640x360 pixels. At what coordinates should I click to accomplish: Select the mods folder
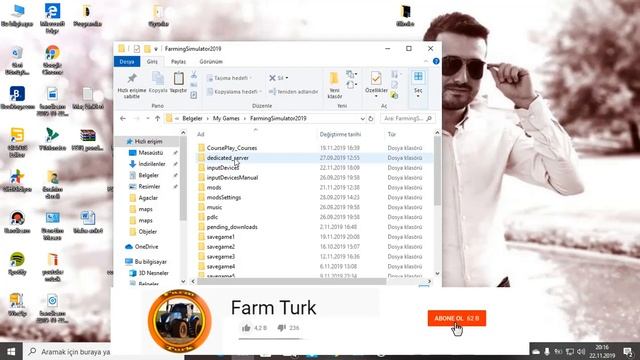click(213, 188)
